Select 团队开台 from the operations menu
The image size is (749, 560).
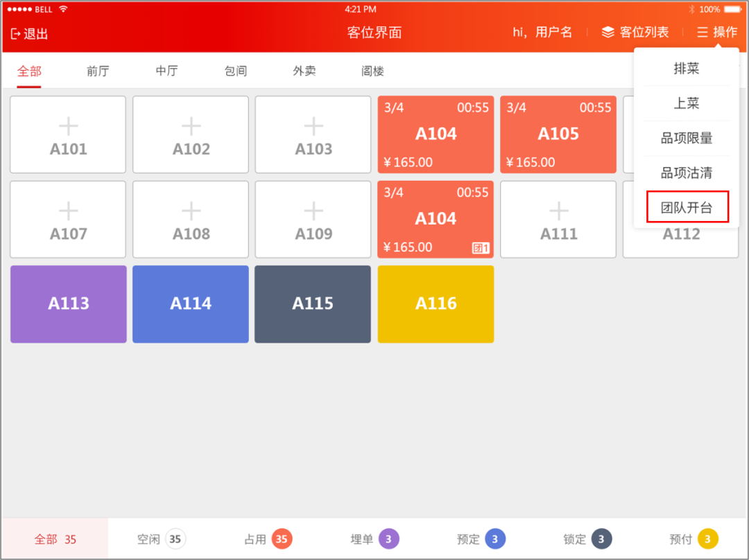click(x=687, y=207)
